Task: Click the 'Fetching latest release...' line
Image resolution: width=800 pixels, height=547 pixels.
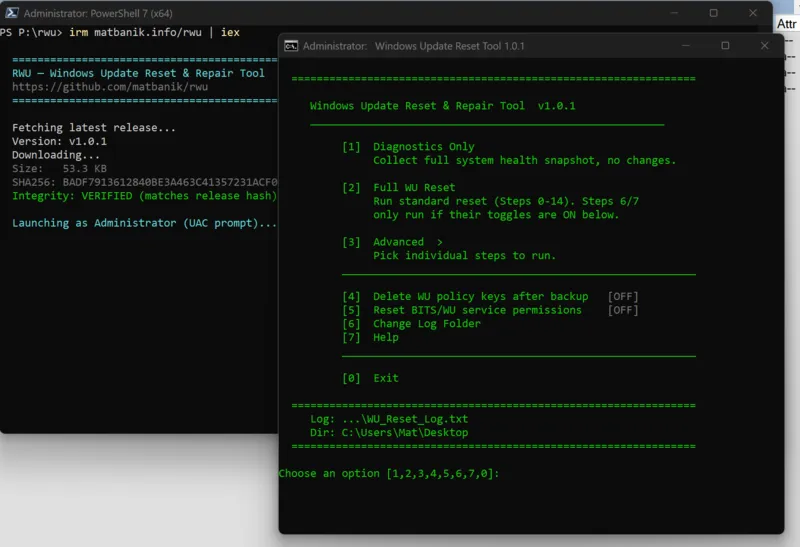Action: point(94,128)
